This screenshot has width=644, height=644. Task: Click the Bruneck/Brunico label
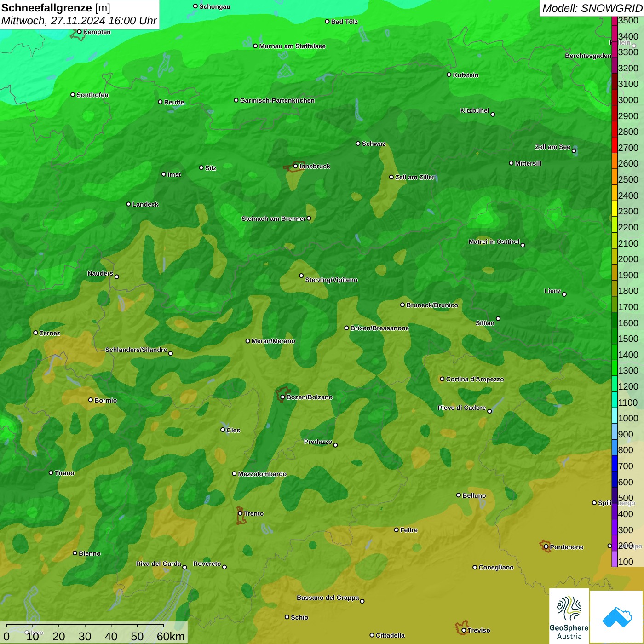click(432, 305)
